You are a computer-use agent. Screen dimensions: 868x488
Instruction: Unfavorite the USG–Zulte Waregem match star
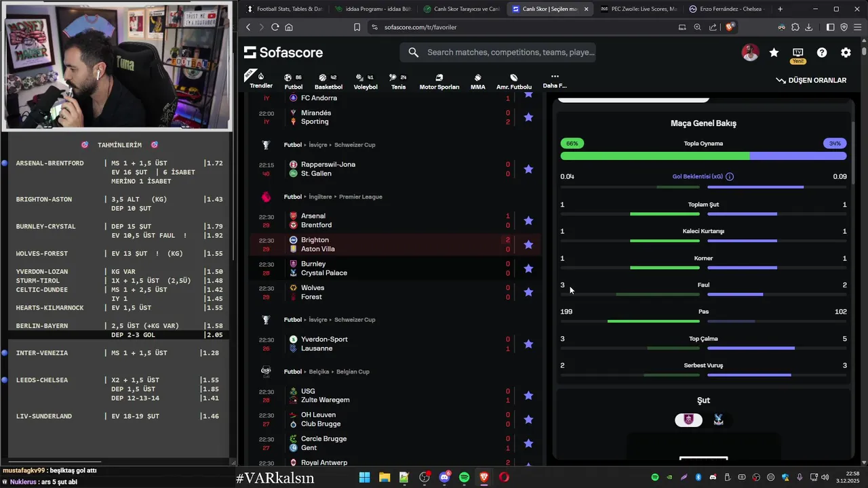click(x=528, y=395)
